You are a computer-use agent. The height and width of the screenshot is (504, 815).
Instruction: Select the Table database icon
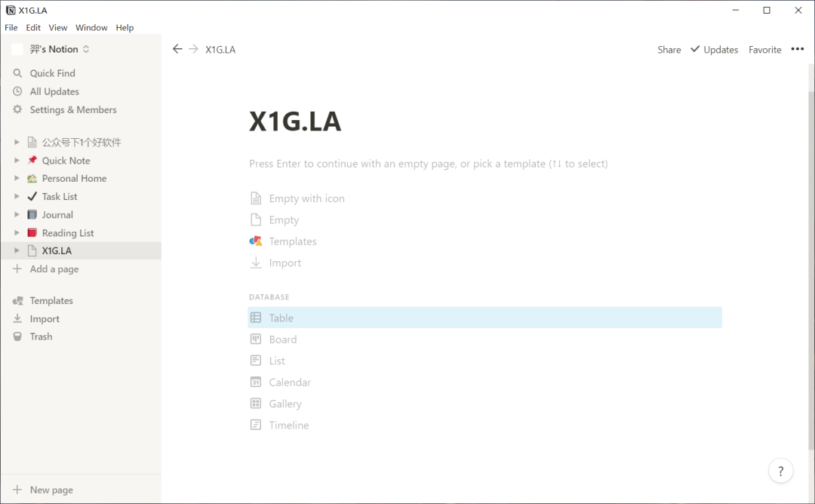click(256, 318)
